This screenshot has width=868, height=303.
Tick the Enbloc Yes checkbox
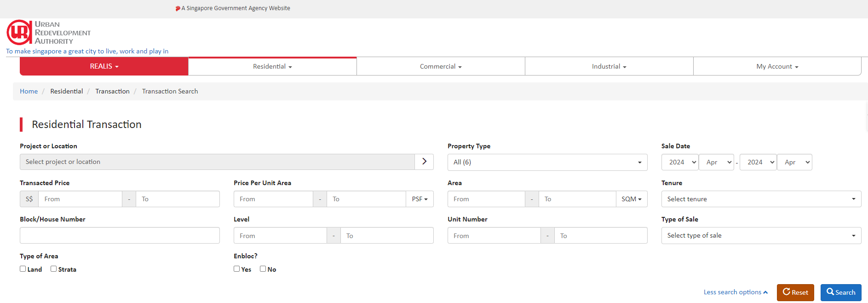click(x=237, y=269)
